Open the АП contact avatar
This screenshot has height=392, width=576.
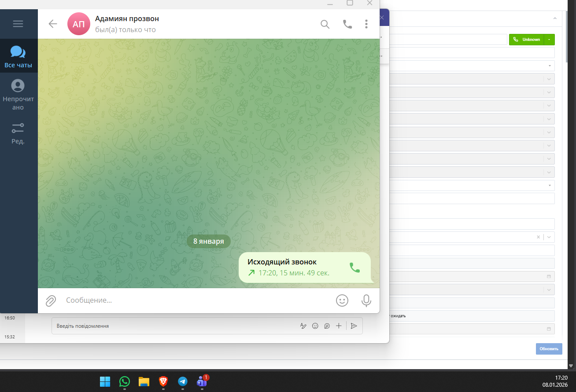tap(79, 24)
